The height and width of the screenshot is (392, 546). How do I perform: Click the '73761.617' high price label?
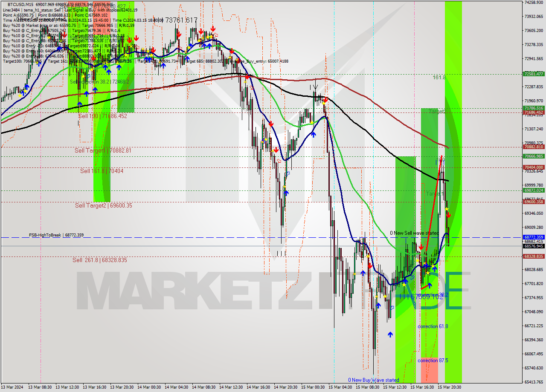[181, 20]
